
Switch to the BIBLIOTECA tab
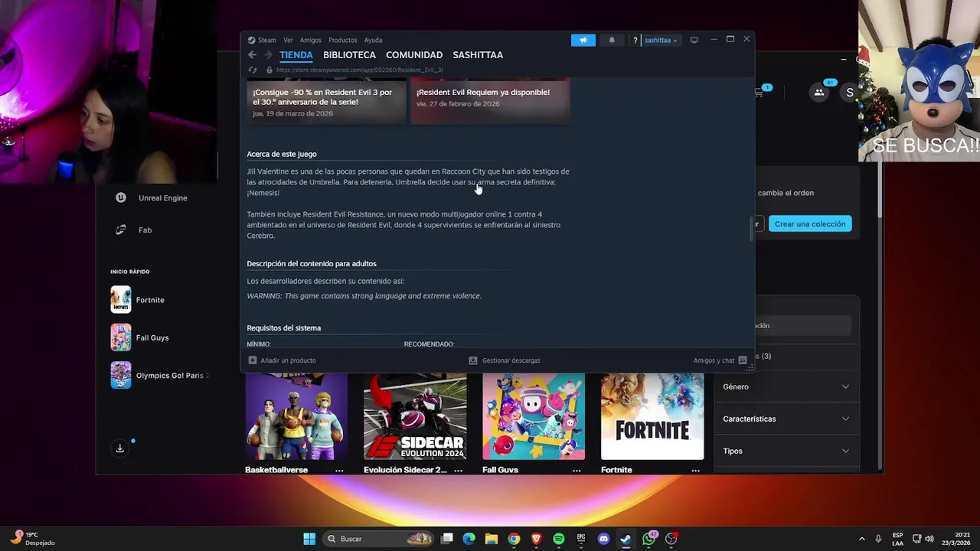point(349,55)
